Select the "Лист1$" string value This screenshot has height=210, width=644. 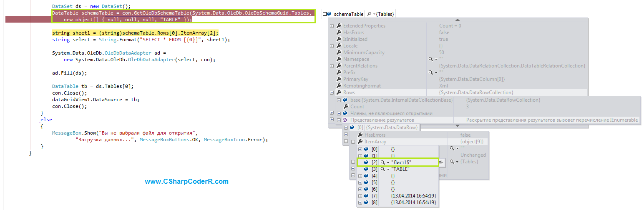402,162
